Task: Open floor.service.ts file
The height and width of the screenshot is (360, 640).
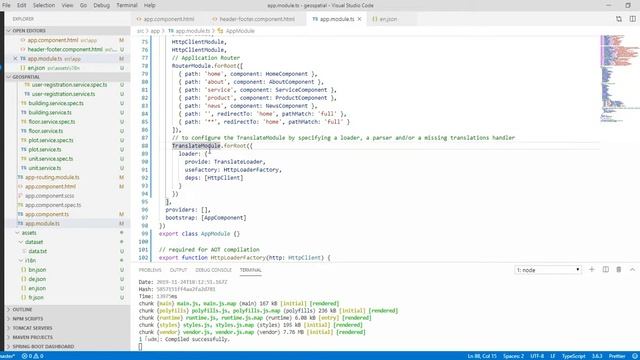Action: pyautogui.click(x=46, y=131)
